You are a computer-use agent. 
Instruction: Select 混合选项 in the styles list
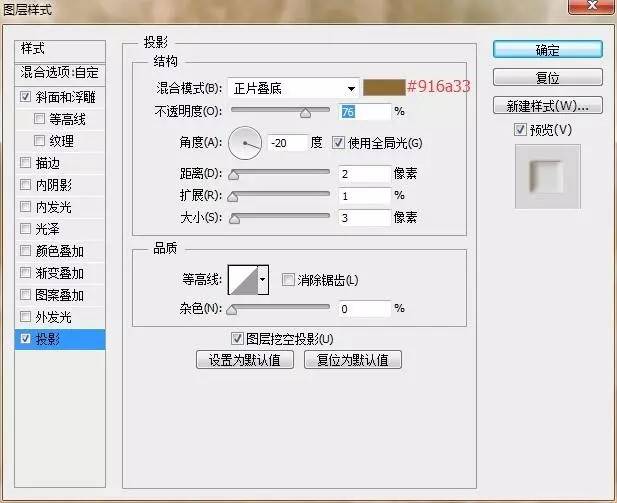[61, 73]
